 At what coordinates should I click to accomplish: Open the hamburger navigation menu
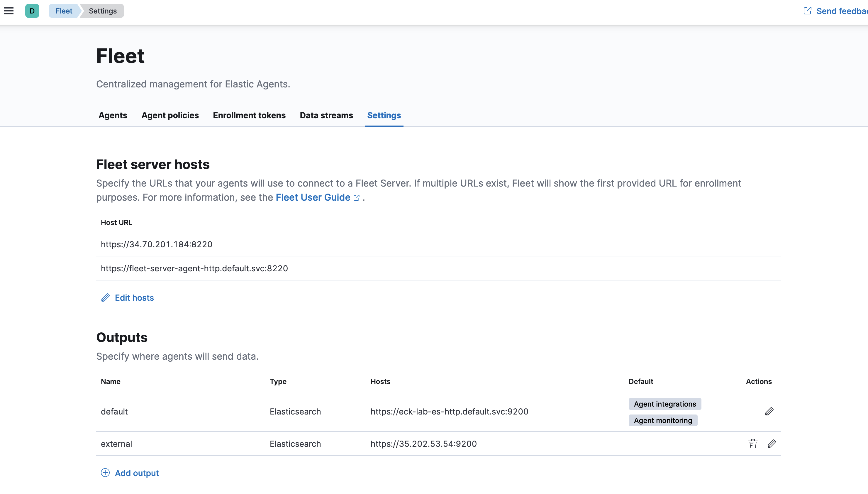tap(9, 11)
